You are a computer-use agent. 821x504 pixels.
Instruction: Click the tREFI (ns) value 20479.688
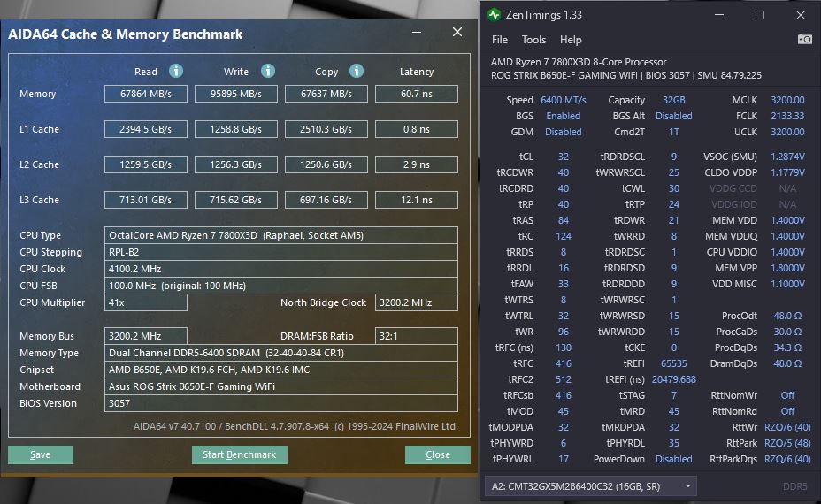pos(674,379)
